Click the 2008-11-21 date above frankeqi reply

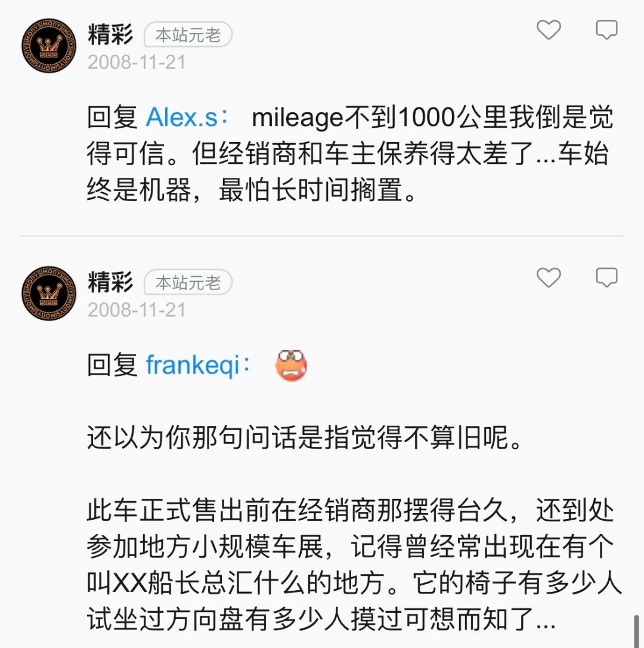point(137,310)
